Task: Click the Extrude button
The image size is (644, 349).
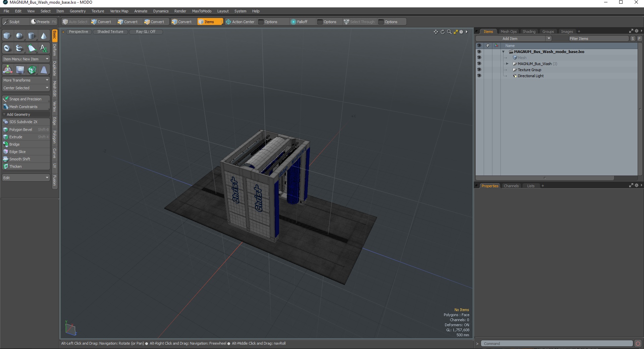Action: click(x=26, y=137)
